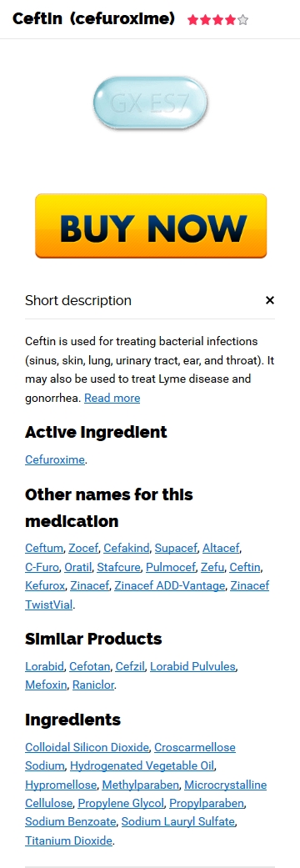Open the Cefzil similar product link
The width and height of the screenshot is (300, 868).
(x=130, y=666)
